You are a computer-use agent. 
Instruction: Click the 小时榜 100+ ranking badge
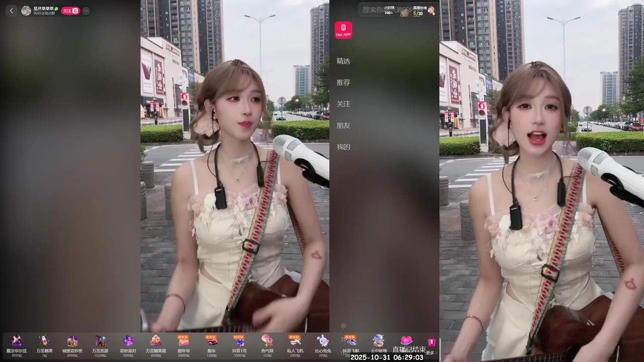click(x=388, y=10)
